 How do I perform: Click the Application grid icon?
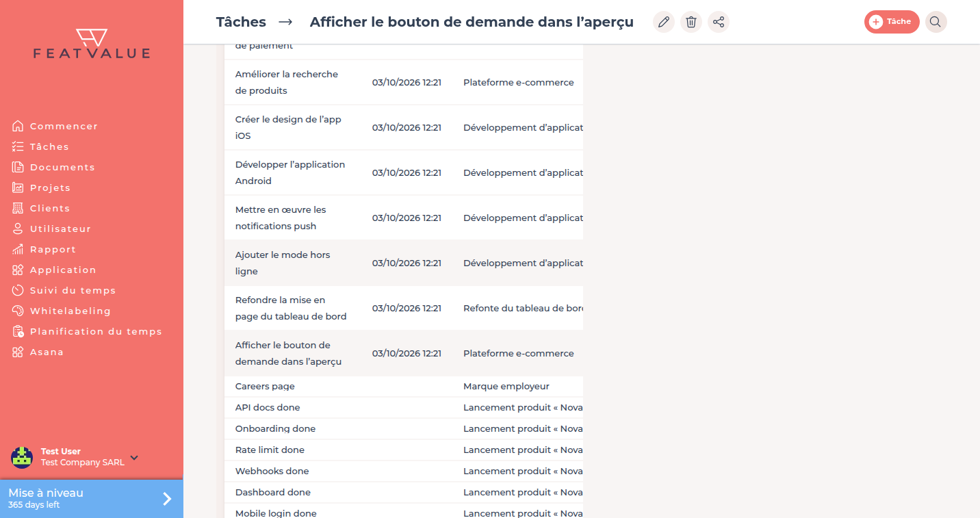[18, 270]
